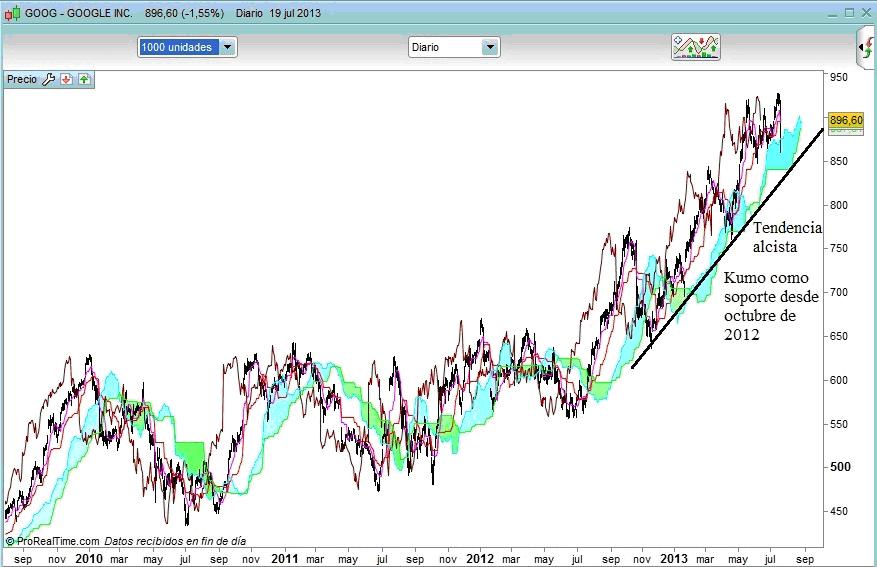The height and width of the screenshot is (567, 877).
Task: Close the GOOG chart window
Action: (x=866, y=13)
